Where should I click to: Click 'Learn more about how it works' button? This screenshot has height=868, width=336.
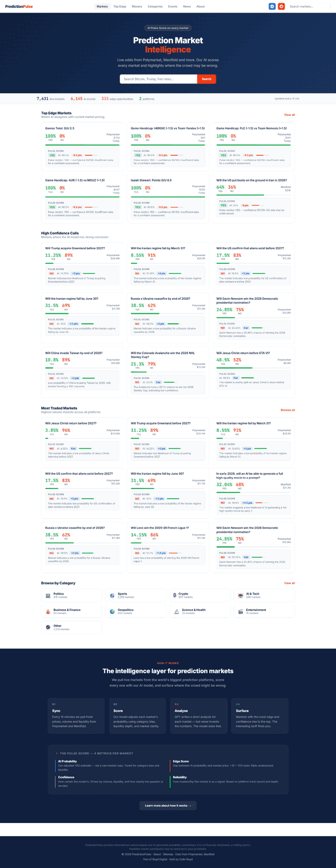[x=168, y=806]
